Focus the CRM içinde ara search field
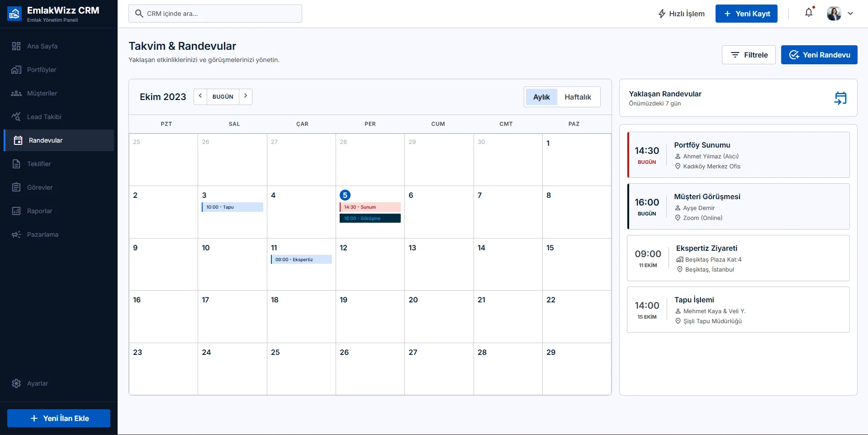The height and width of the screenshot is (435, 868). click(215, 14)
